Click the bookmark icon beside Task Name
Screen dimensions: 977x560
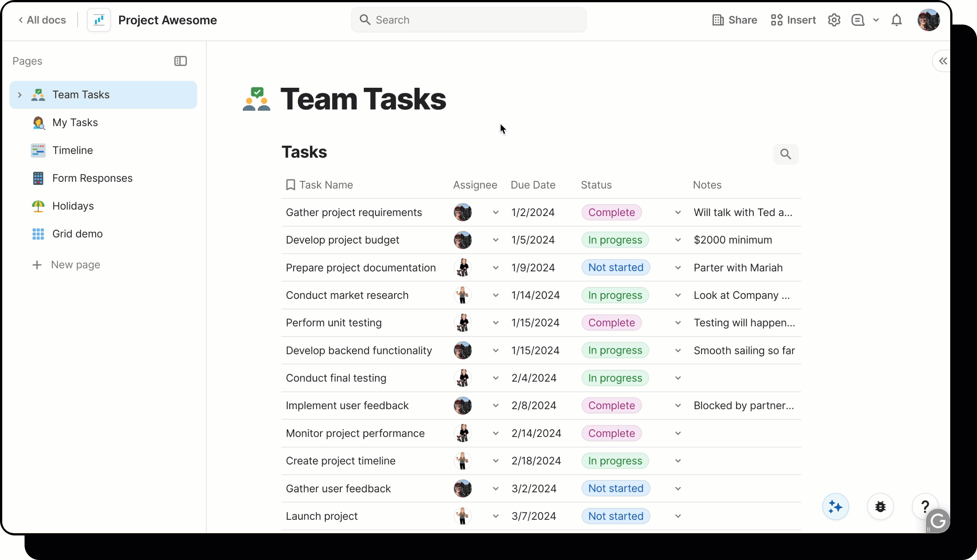[x=291, y=185]
